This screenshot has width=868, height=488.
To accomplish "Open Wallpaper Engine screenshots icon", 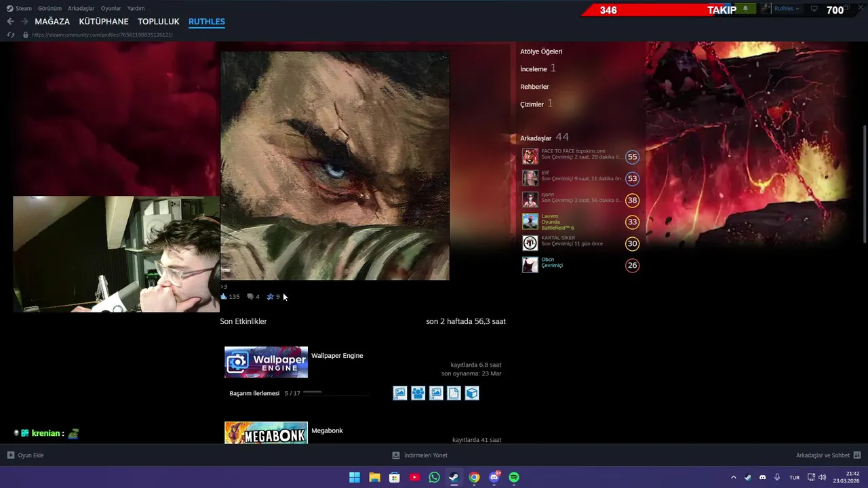I will [400, 393].
